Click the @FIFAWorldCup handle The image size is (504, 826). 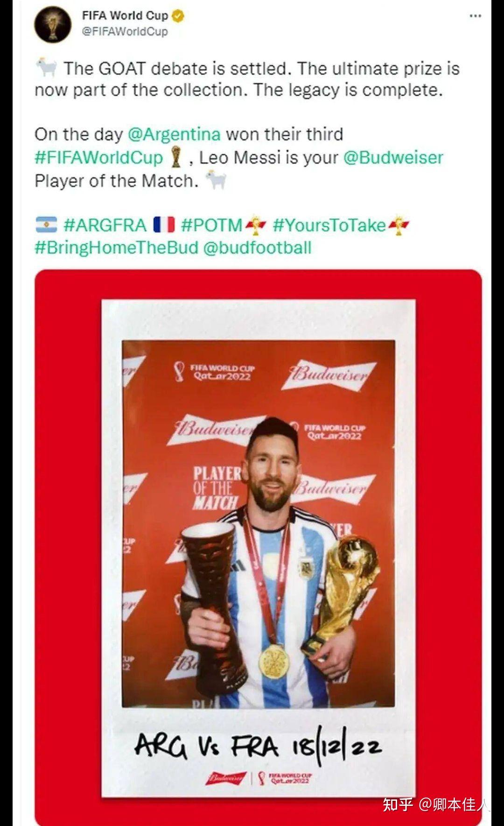125,32
